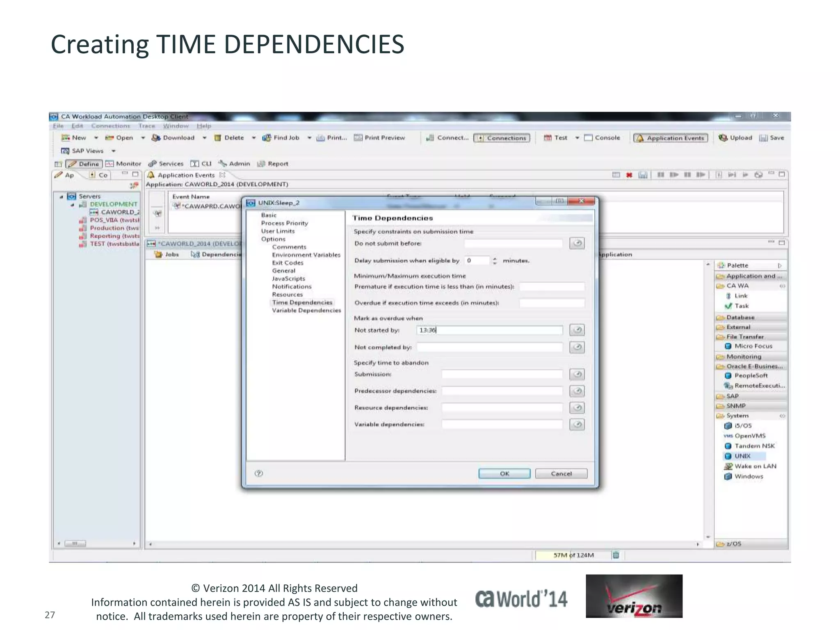The image size is (840, 630).
Task: Toggle the Connections view button
Action: click(502, 138)
